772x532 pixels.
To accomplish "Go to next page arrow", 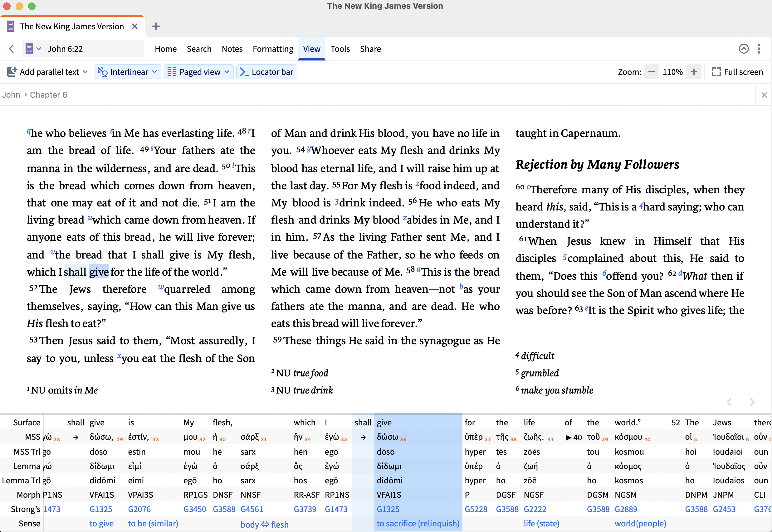I will pos(752,402).
